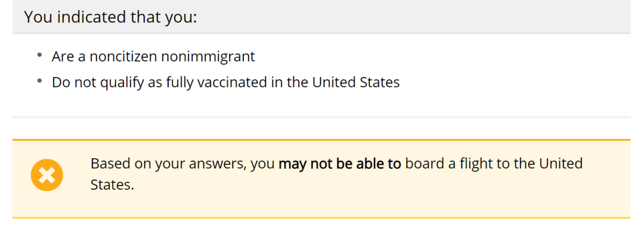This screenshot has width=644, height=228.
Task: Click the orange top border of the alert
Action: point(321,140)
